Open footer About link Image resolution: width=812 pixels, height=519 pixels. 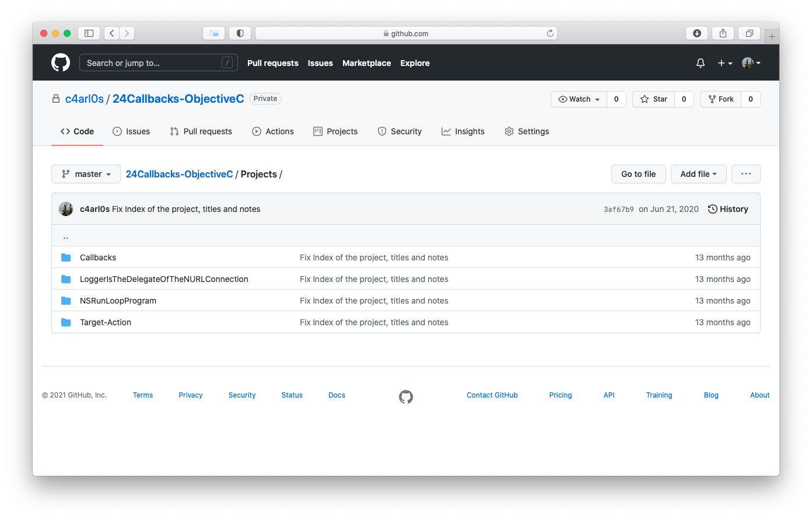[760, 395]
